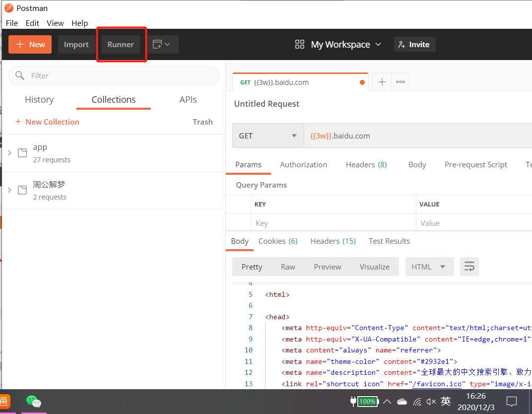
Task: Click the 周公解梦 collection folder icon
Action: (22, 190)
